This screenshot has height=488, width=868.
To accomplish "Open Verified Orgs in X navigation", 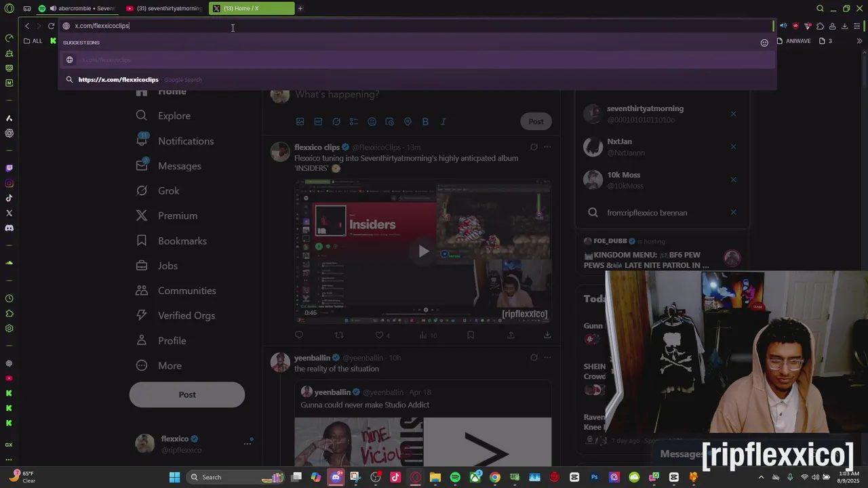I will 176,316.
